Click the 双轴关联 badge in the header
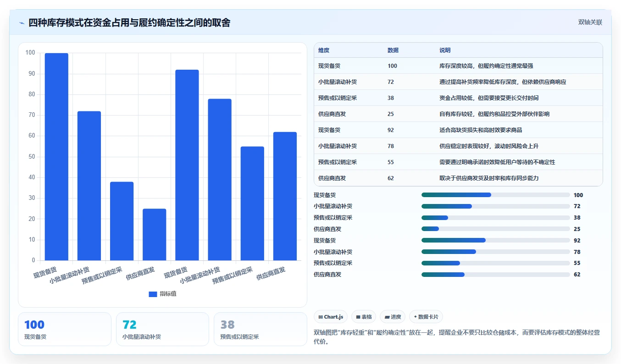621x364 pixels. pos(590,22)
